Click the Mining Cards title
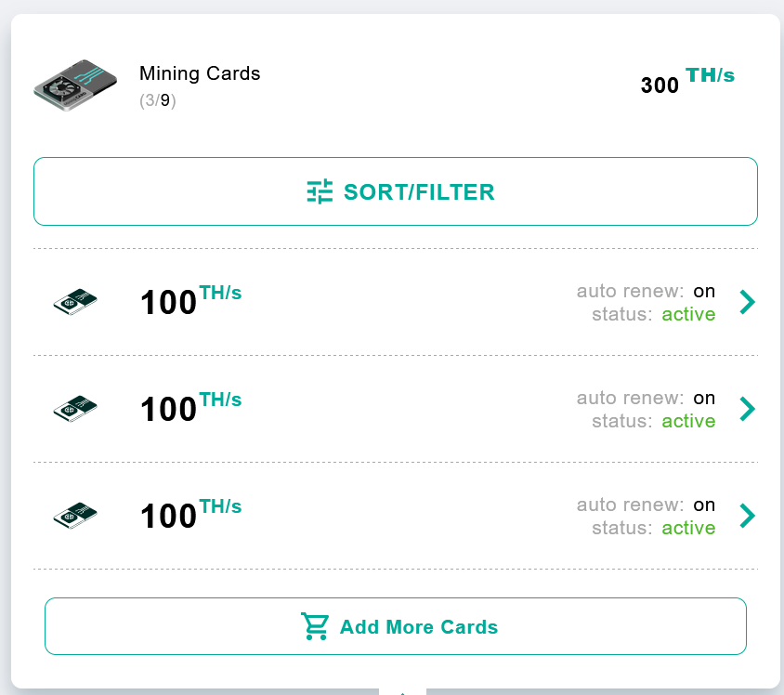This screenshot has height=695, width=784. pyautogui.click(x=200, y=73)
